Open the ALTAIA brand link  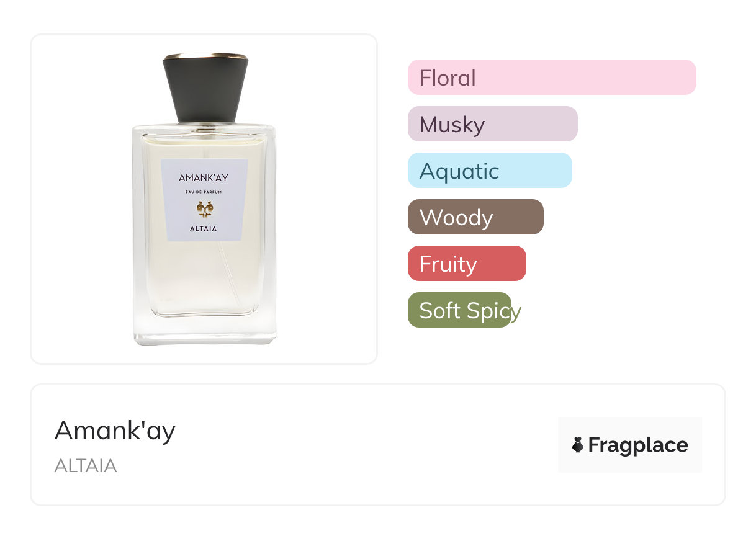[86, 466]
